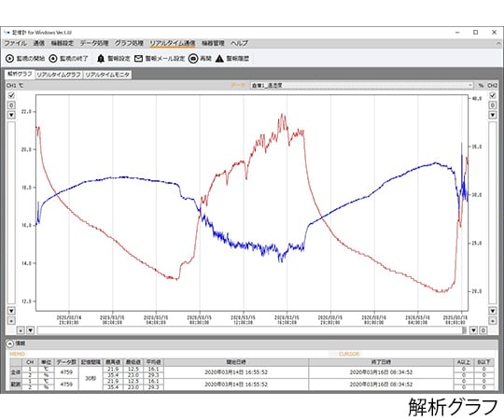
Task: Click the left vertical CH1 range slider
Action: pos(11,213)
